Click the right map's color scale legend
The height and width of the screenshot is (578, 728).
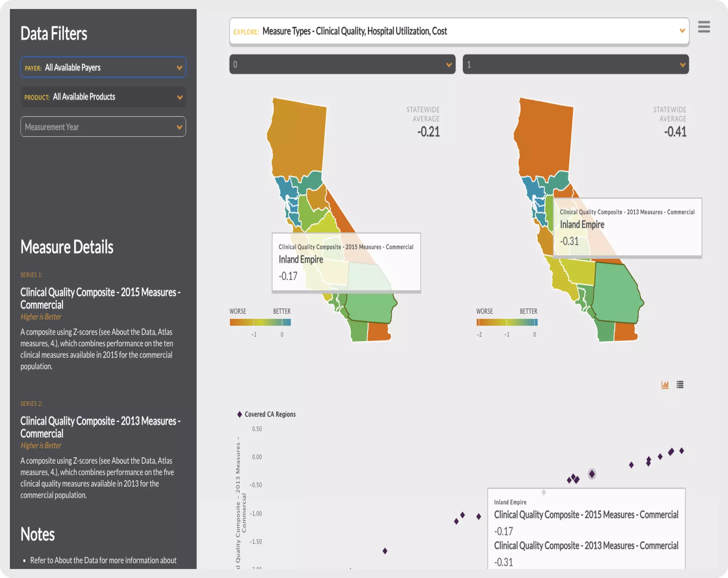click(506, 322)
